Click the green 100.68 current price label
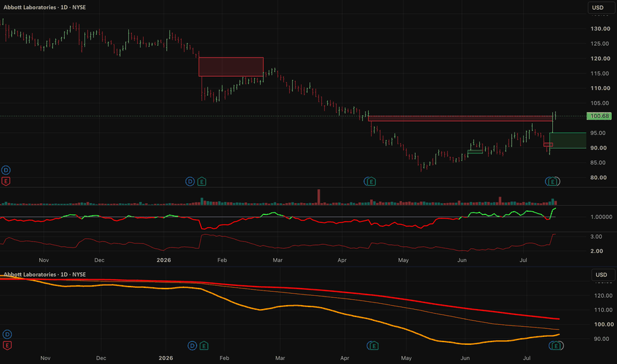The image size is (617, 364). [599, 116]
